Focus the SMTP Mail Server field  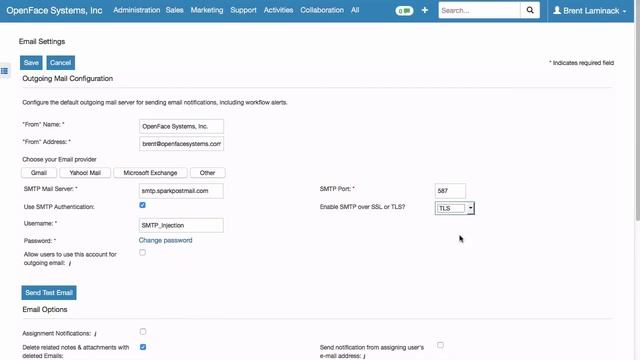pos(181,191)
